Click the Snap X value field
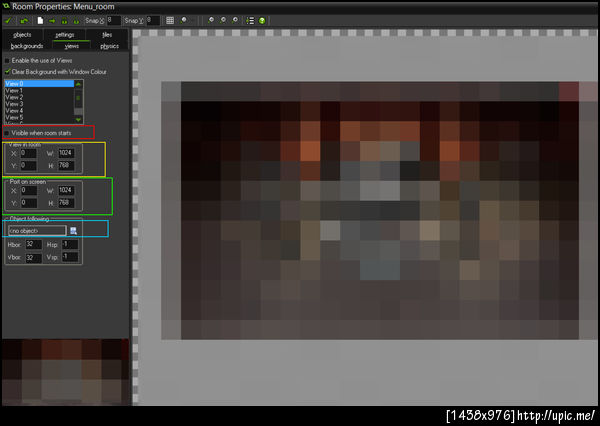This screenshot has width=600, height=426. pyautogui.click(x=114, y=20)
